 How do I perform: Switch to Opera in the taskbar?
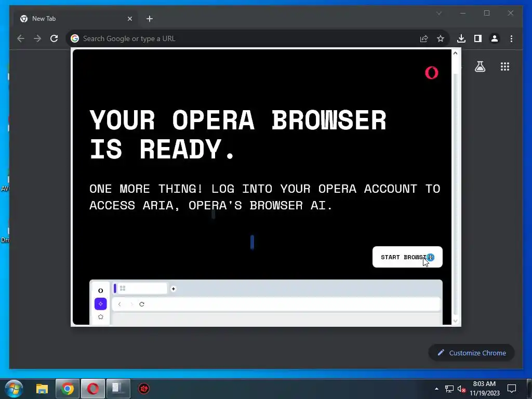[x=92, y=389]
